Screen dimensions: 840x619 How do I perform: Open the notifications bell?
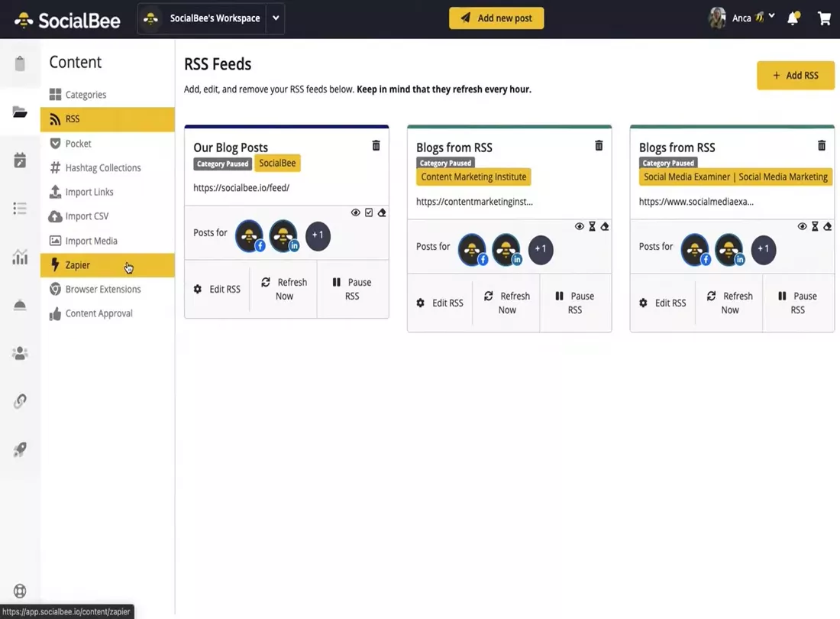793,18
